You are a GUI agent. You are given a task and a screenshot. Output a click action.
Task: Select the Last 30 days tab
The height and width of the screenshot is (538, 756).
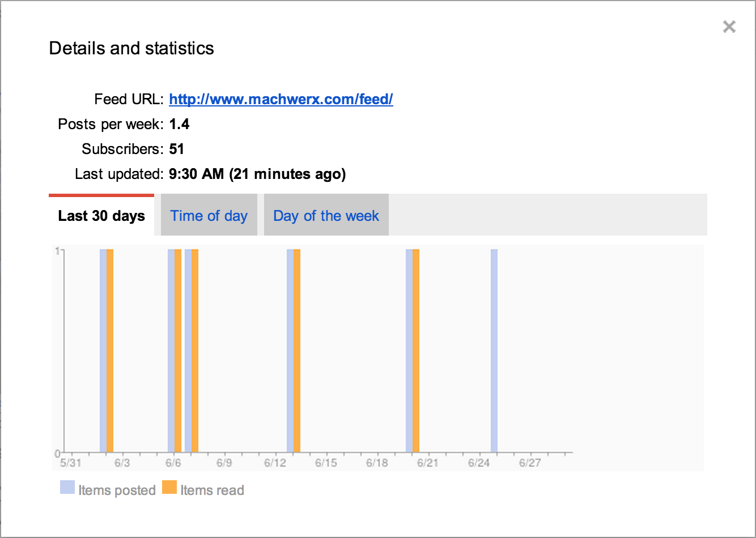pyautogui.click(x=101, y=215)
